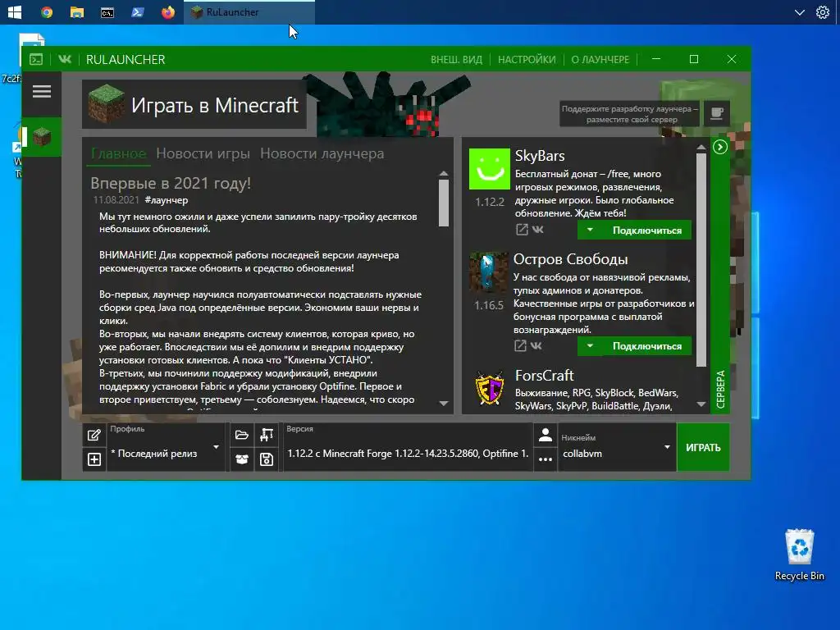Select the Recycle Bin desktop icon
This screenshot has width=840, height=630.
799,555
